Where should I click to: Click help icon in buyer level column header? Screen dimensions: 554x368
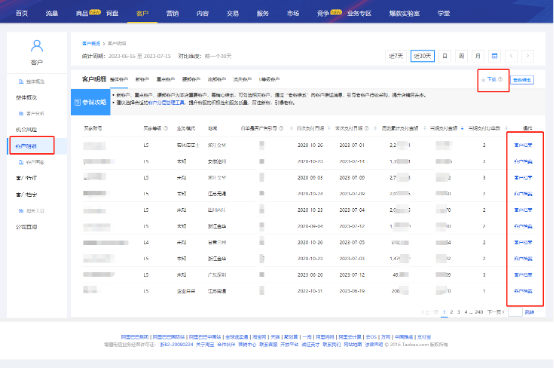point(165,128)
